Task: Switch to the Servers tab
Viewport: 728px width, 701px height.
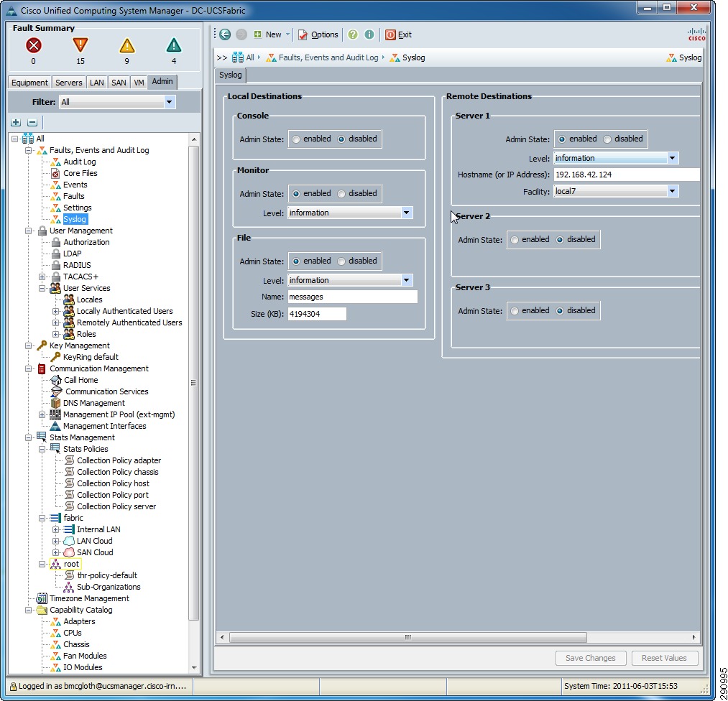Action: click(69, 83)
